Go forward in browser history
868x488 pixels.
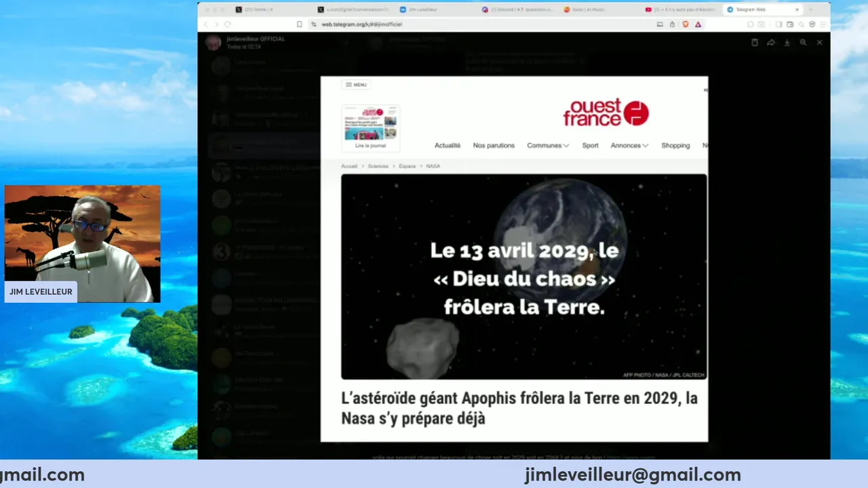click(216, 24)
